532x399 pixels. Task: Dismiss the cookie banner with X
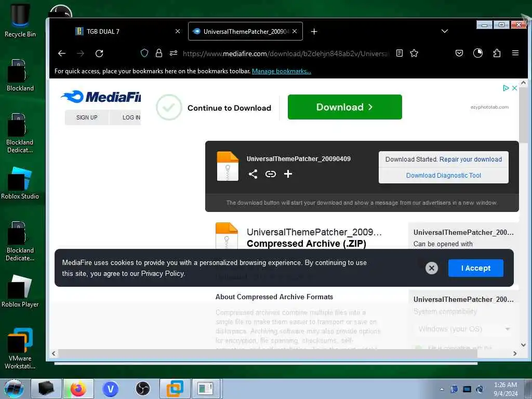[432, 268]
